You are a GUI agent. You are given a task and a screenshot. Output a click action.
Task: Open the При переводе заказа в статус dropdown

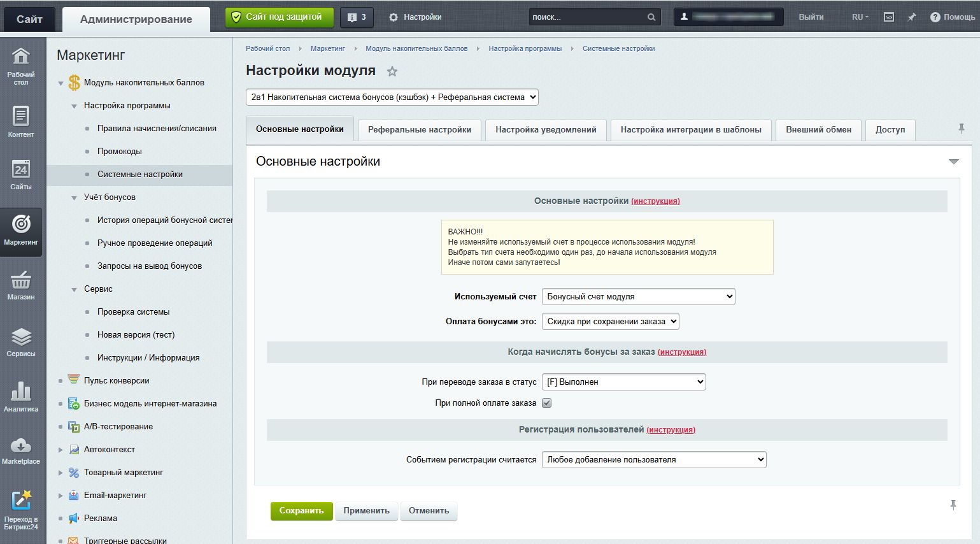[623, 382]
